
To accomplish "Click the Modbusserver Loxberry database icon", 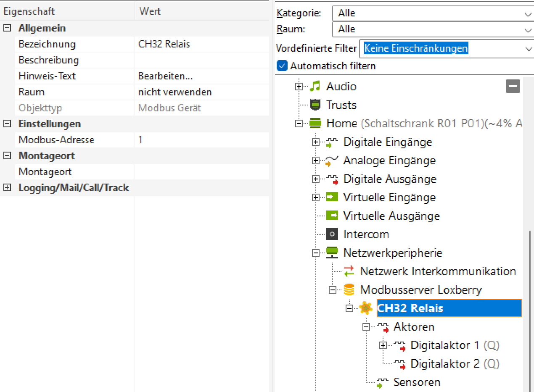I will point(349,290).
